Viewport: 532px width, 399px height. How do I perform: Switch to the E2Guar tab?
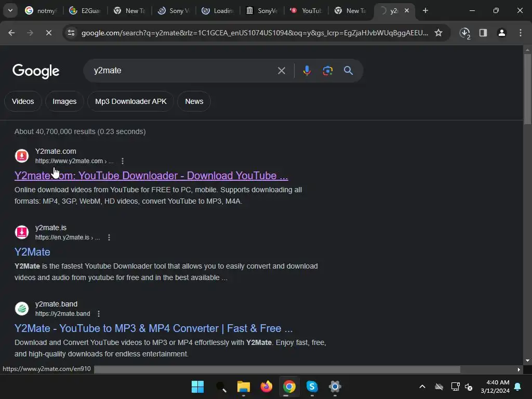click(x=85, y=10)
